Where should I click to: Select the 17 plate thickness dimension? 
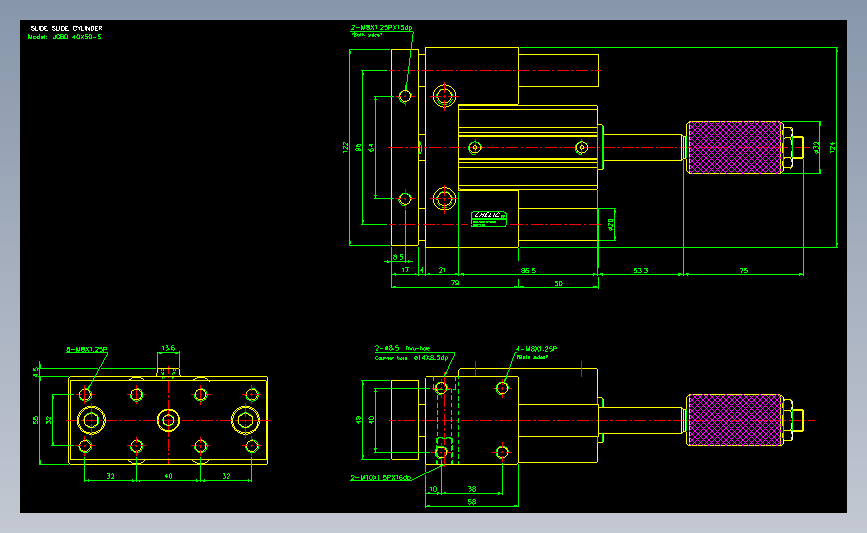(x=405, y=270)
